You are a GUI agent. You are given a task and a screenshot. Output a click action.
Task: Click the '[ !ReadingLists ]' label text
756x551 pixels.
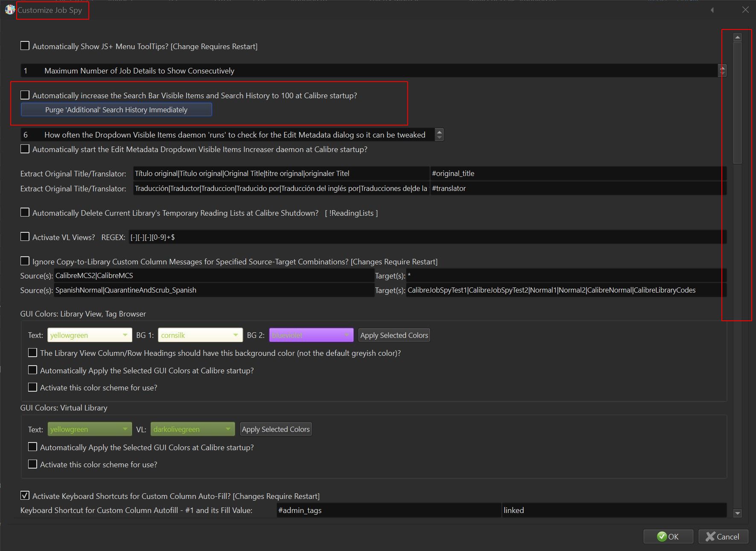[x=351, y=213]
